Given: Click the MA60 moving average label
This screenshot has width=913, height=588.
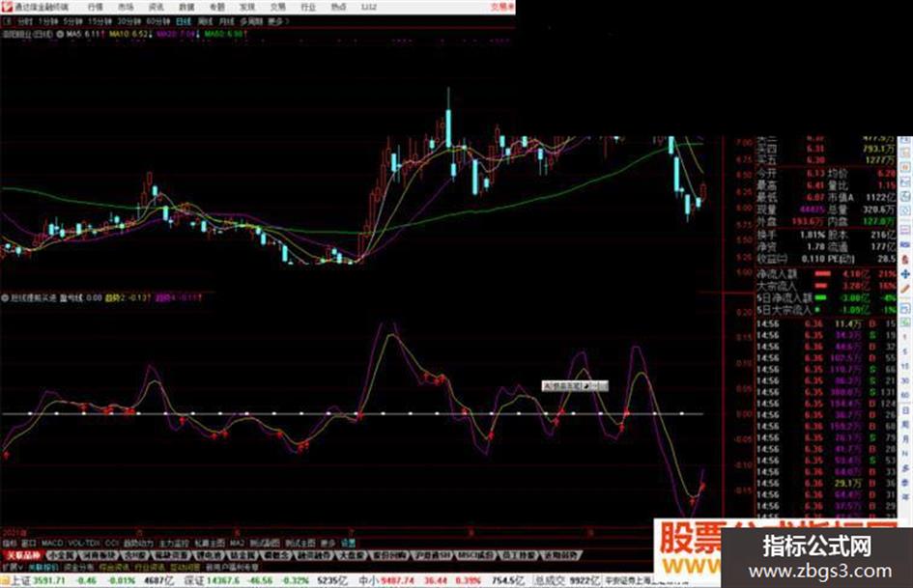Looking at the screenshot, I should pos(224,35).
